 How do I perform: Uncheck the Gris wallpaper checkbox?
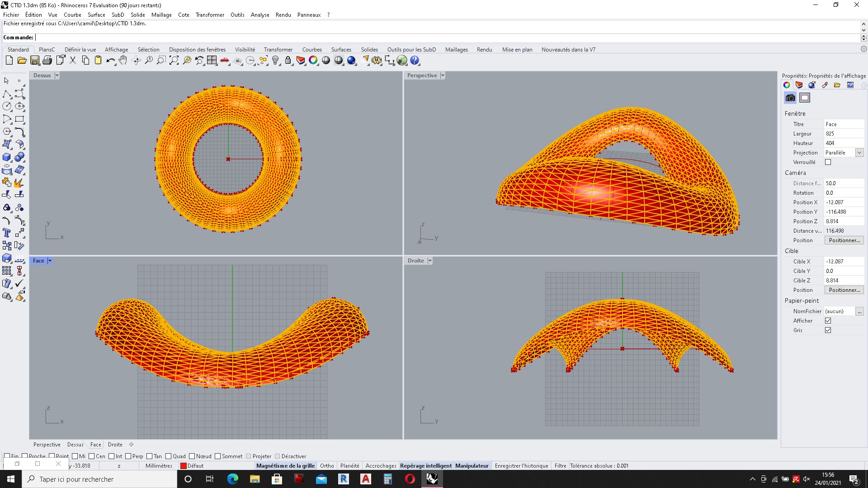[828, 330]
